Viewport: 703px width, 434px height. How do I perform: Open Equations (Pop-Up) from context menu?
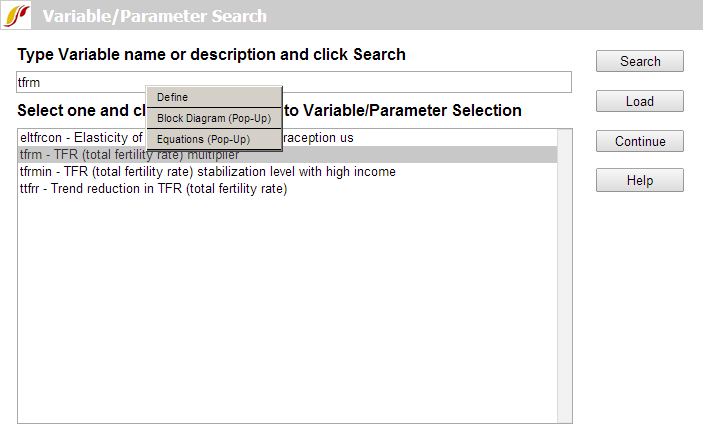(x=203, y=139)
